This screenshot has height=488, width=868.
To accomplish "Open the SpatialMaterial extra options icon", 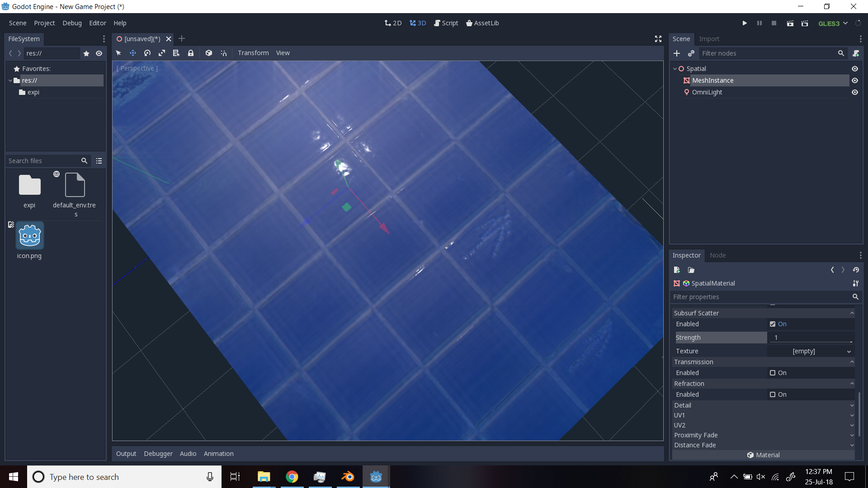I will (x=855, y=283).
